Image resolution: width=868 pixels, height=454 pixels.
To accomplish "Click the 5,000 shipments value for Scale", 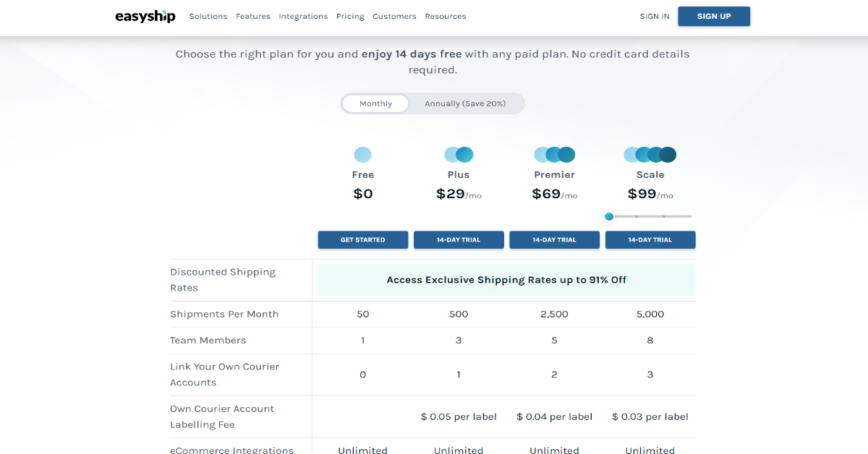I will pyautogui.click(x=650, y=314).
